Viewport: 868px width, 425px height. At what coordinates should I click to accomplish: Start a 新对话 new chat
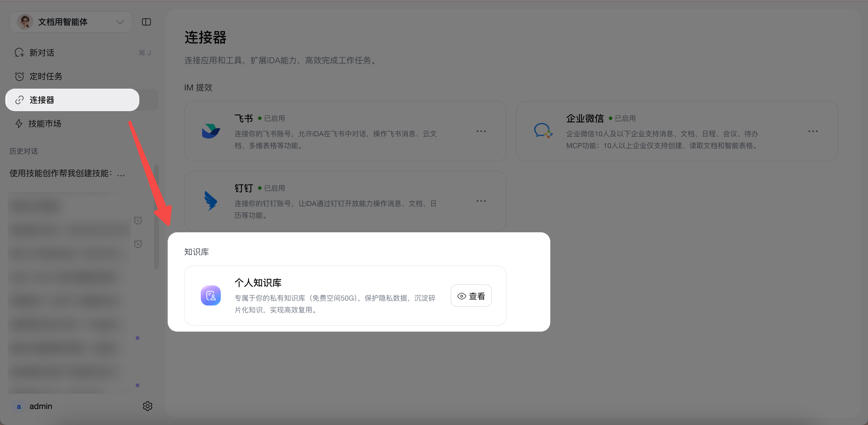[83, 53]
